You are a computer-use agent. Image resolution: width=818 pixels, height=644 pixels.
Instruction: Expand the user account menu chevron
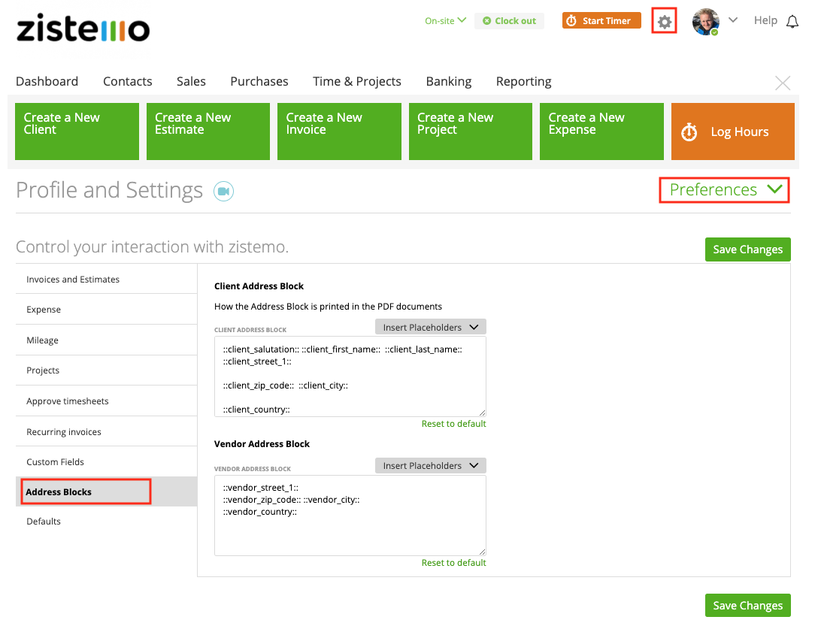(733, 20)
